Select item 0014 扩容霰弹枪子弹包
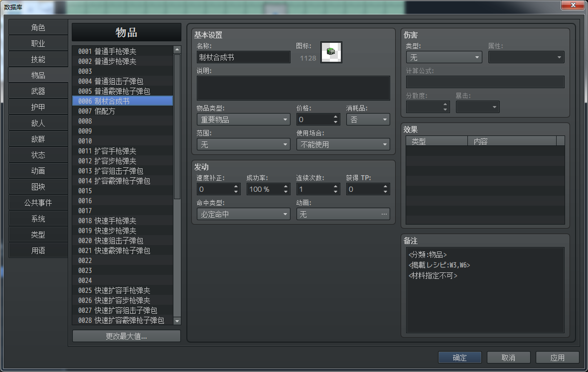Screen dimensions: 588x372 coord(123,181)
